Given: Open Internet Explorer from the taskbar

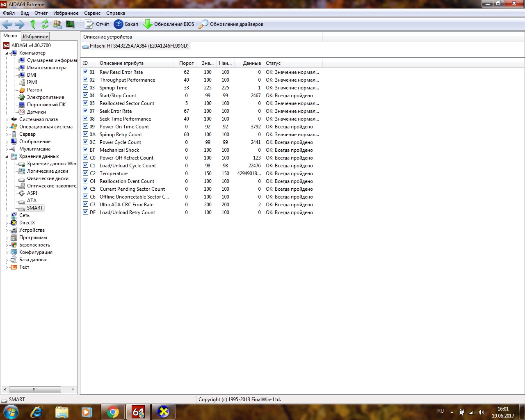Looking at the screenshot, I should tap(37, 412).
